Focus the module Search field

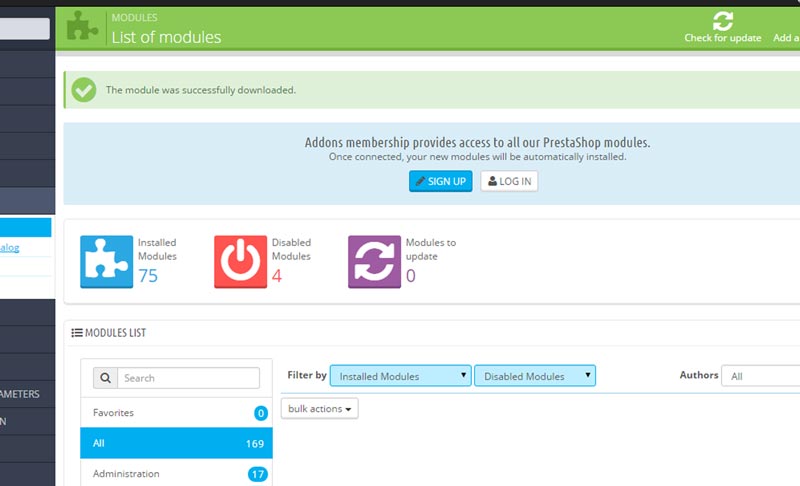[x=188, y=378]
